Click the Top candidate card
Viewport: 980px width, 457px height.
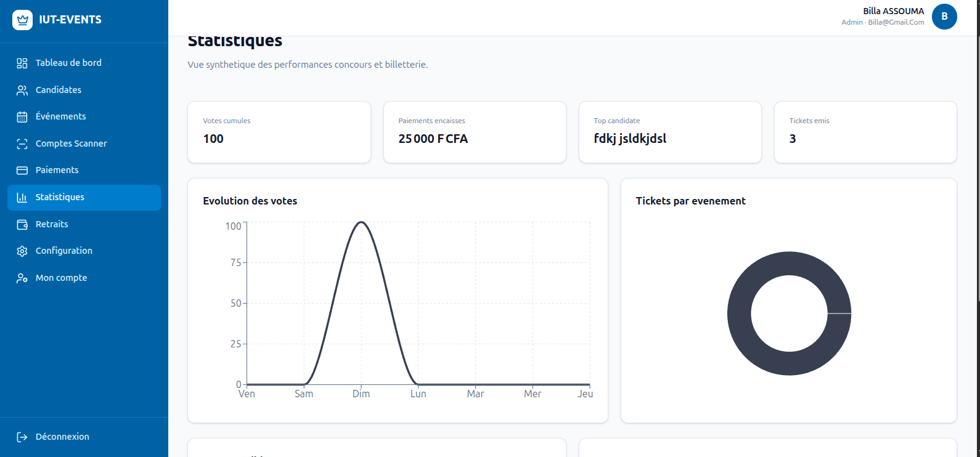pyautogui.click(x=670, y=132)
